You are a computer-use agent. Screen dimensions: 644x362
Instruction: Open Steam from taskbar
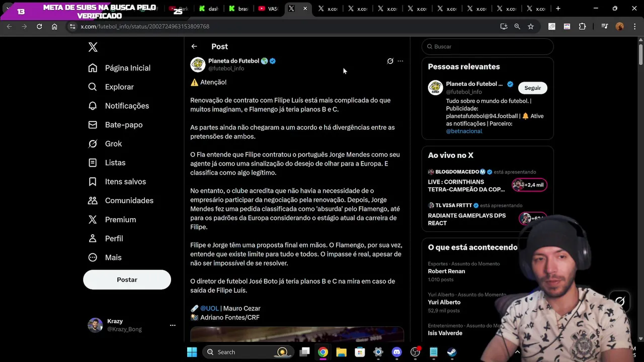(452, 352)
